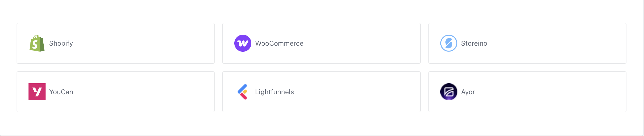Image resolution: width=644 pixels, height=136 pixels.
Task: Click the pink YouCan logo icon
Action: click(37, 92)
